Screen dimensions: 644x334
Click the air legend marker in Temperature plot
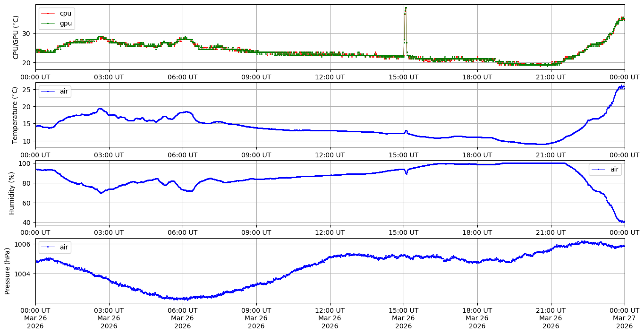[48, 91]
